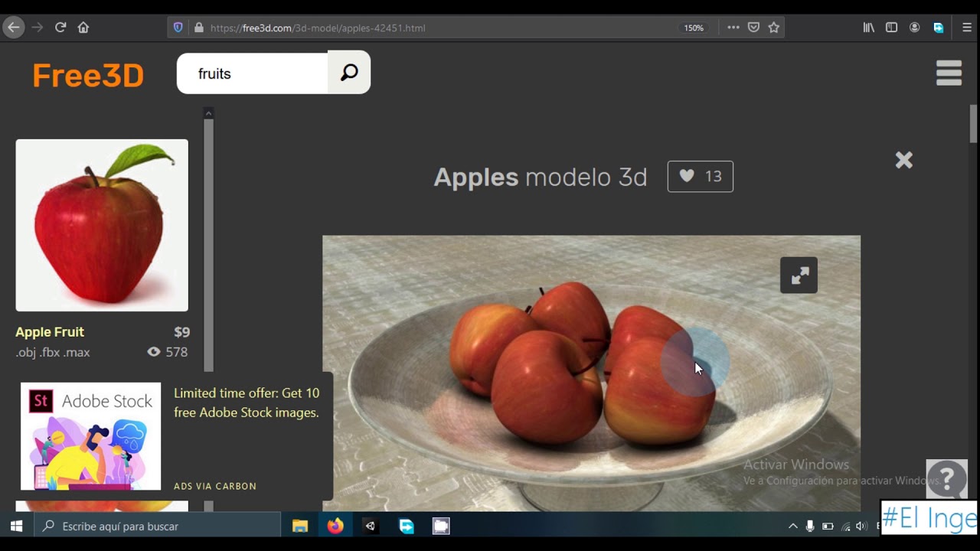Open the Windows Start menu
Image resolution: width=980 pixels, height=551 pixels.
pyautogui.click(x=16, y=526)
